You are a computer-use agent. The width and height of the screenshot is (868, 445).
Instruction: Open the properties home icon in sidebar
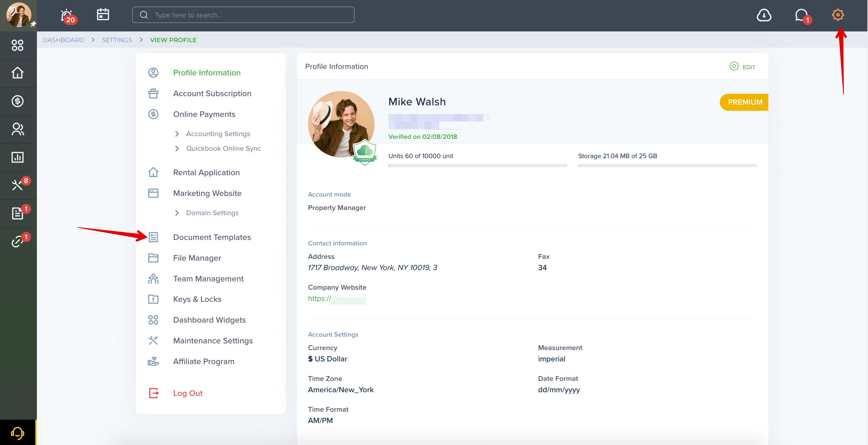tap(17, 73)
